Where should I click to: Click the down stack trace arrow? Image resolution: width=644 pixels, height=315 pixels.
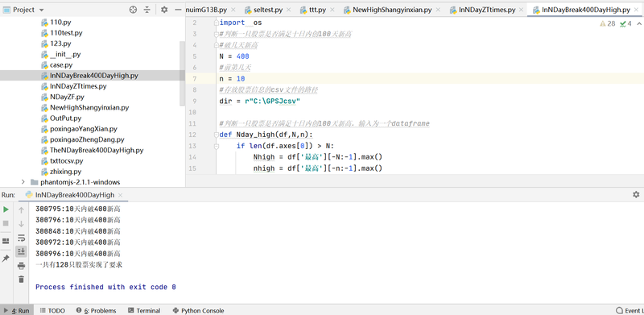[22, 224]
